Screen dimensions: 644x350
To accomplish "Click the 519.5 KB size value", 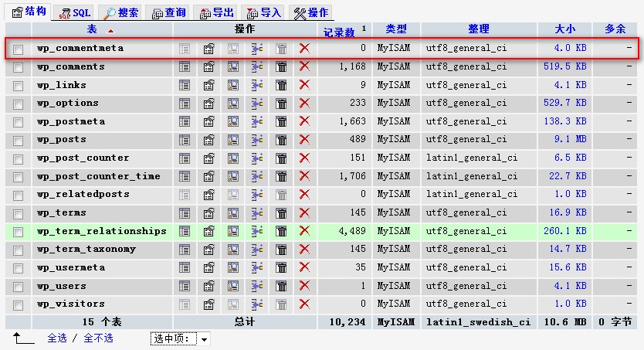I will 565,66.
